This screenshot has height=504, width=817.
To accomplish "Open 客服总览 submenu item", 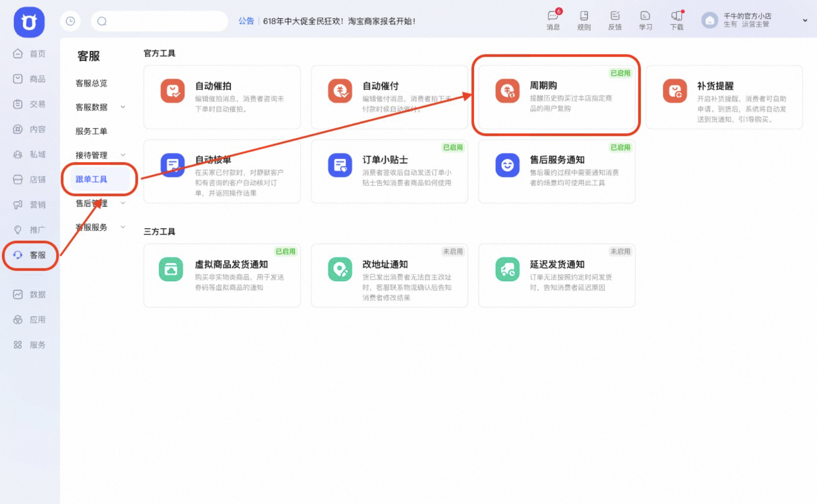I will [91, 83].
